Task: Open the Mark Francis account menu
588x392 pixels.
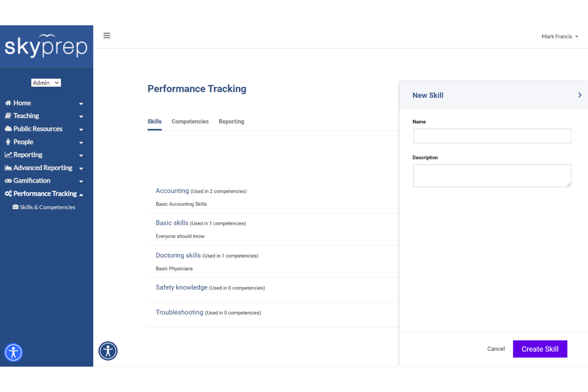Action: [x=559, y=36]
